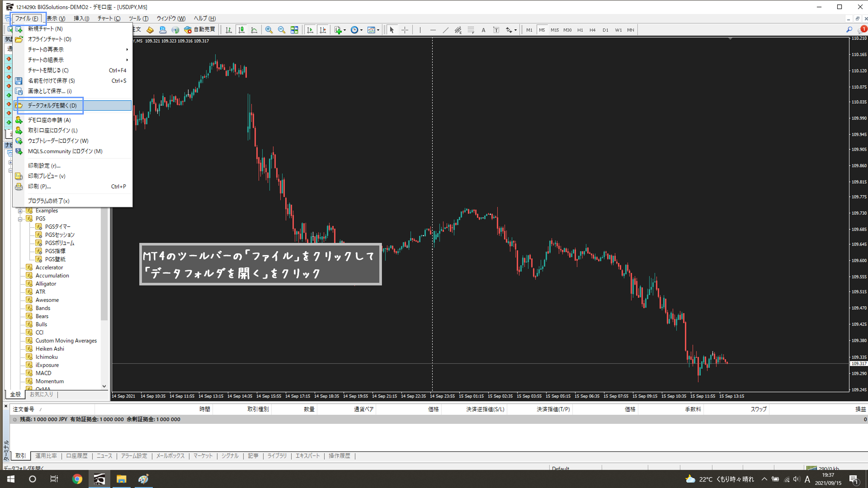Screen dimensions: 868x488
Task: Switch chart to line chart icon
Action: coord(254,30)
